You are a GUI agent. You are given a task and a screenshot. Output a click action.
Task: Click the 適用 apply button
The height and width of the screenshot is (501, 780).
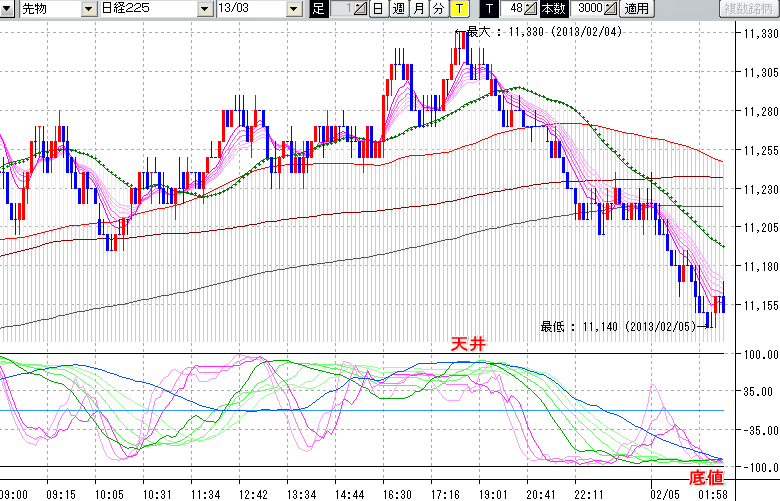pos(636,9)
